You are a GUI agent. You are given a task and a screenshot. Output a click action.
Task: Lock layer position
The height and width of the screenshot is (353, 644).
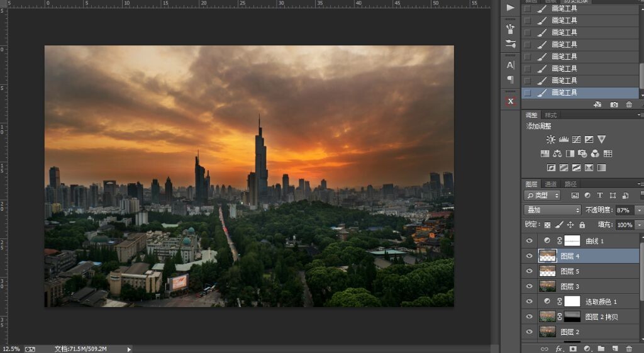pyautogui.click(x=570, y=225)
